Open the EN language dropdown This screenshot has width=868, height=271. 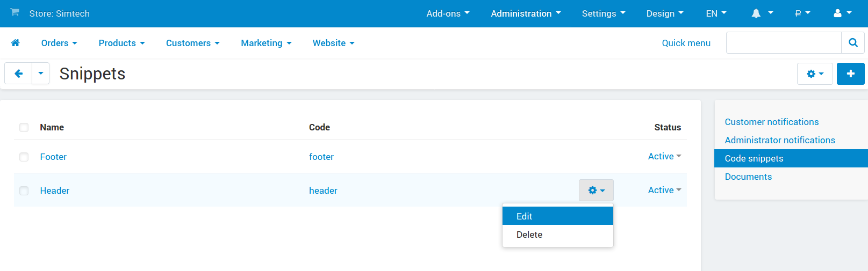tap(716, 13)
